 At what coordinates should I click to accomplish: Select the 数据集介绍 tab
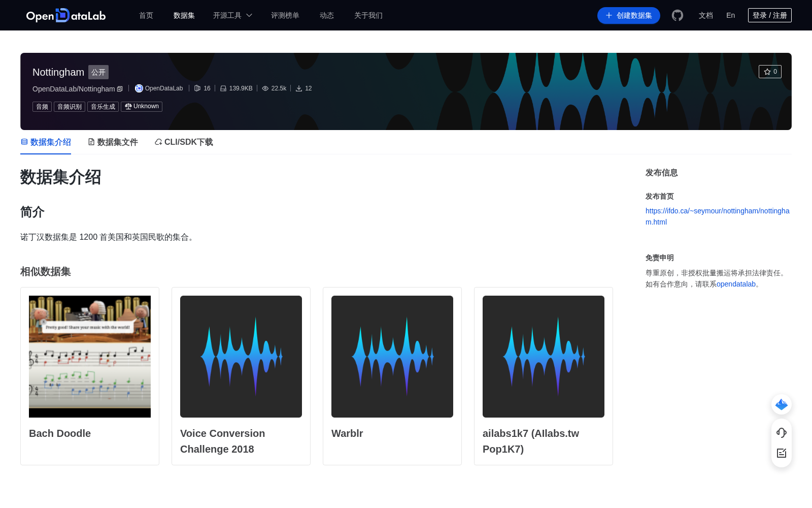tap(46, 142)
